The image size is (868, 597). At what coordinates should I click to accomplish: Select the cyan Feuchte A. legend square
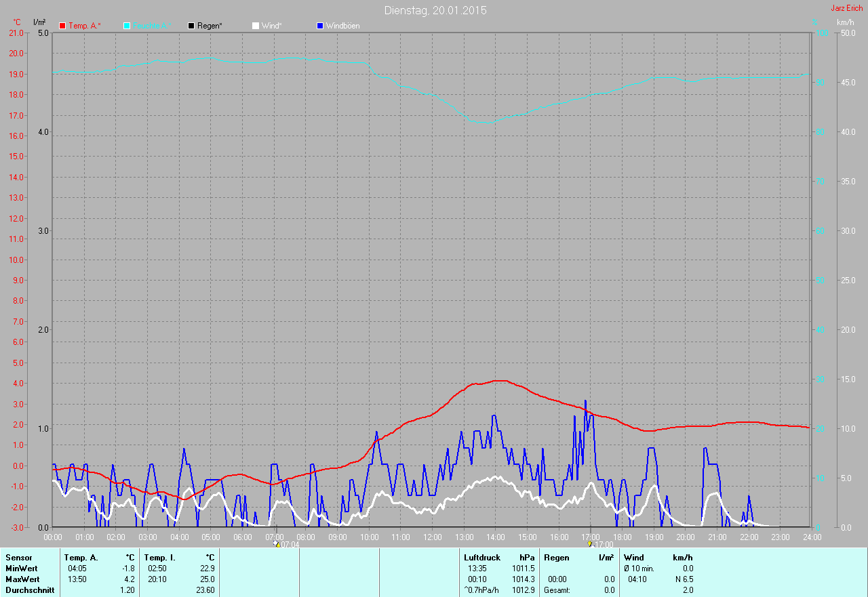tap(127, 26)
